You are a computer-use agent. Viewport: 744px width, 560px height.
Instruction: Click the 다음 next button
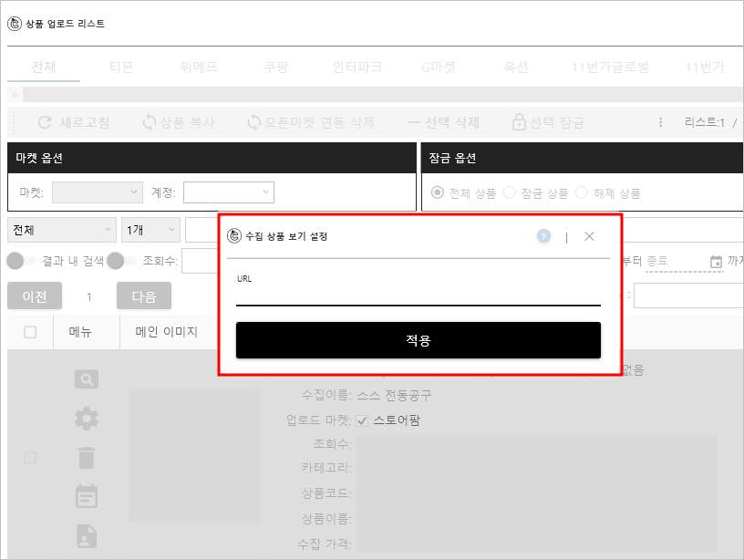click(x=144, y=296)
